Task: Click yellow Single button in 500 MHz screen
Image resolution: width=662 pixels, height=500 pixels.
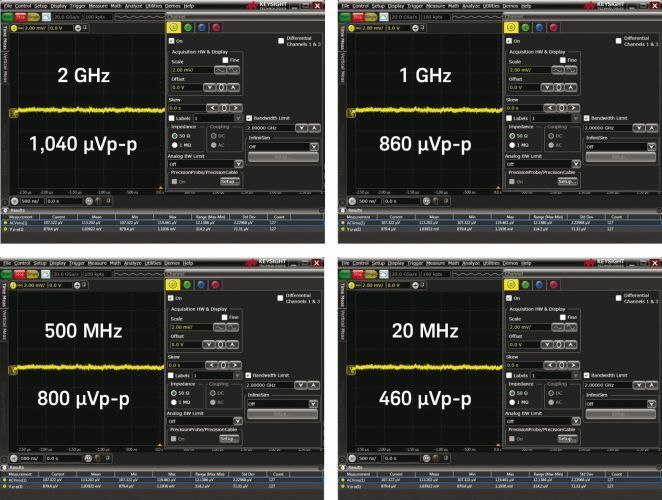Action: point(33,274)
